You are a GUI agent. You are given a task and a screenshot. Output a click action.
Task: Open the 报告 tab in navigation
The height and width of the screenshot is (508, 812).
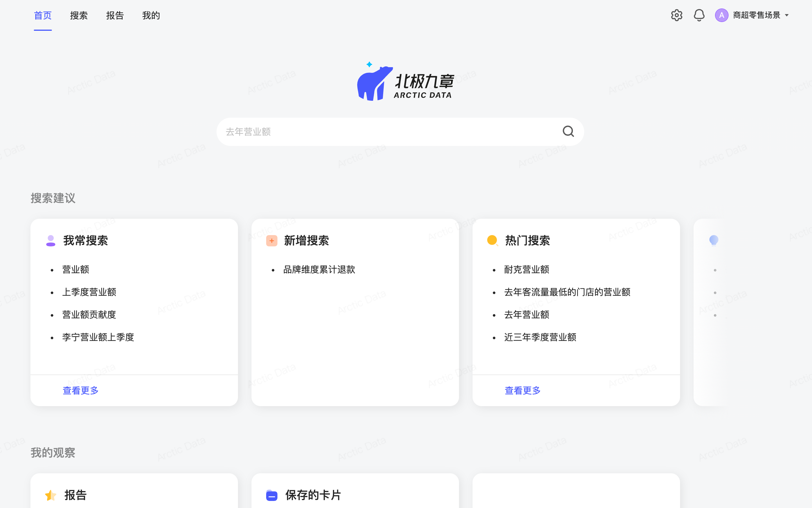(115, 16)
